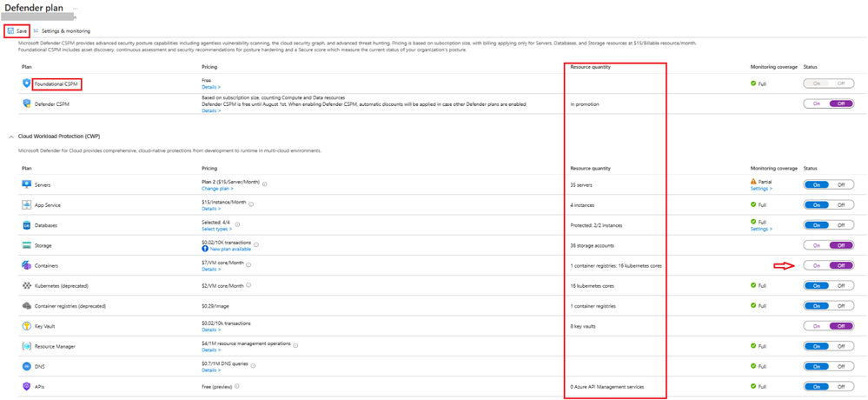868x400 pixels.
Task: Open the ellipsis menu beside Defender plan title
Action: click(76, 9)
